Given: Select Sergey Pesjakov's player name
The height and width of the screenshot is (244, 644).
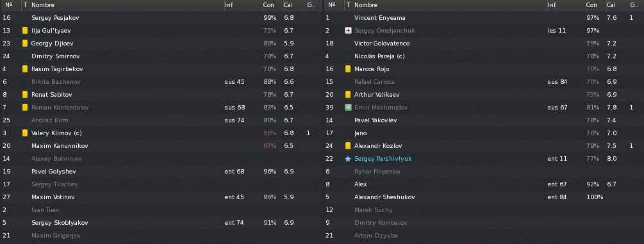Looking at the screenshot, I should click(x=55, y=18).
